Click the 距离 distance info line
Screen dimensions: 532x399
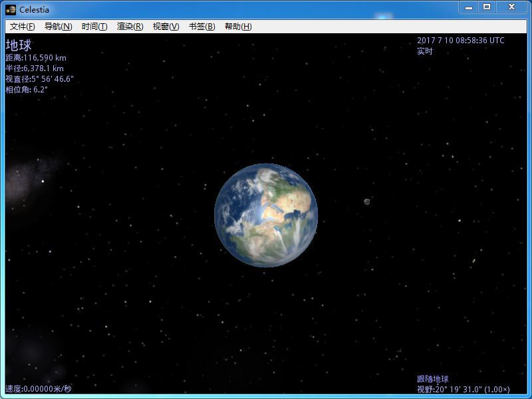tap(36, 58)
